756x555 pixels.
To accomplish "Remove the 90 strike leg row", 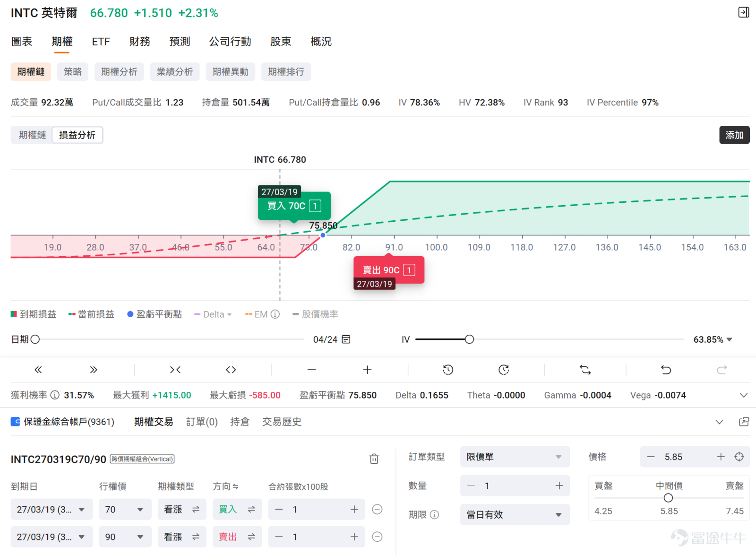I will pos(377,537).
